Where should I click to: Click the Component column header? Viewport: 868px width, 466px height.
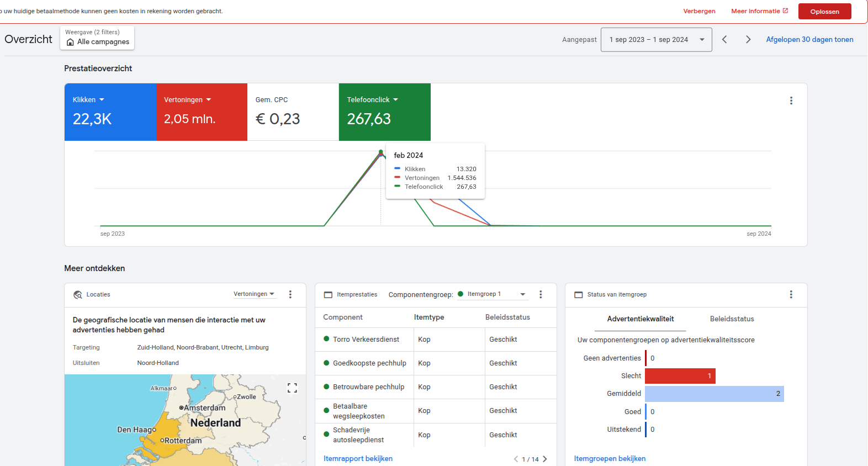343,317
